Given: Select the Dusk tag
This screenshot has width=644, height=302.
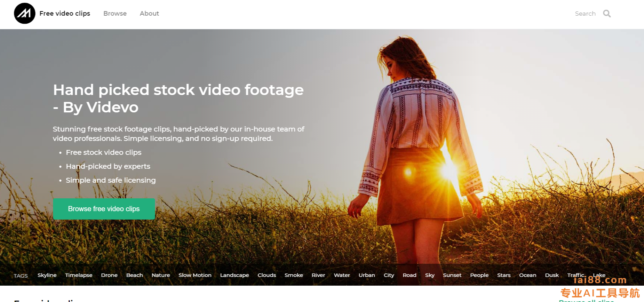Looking at the screenshot, I should 552,275.
